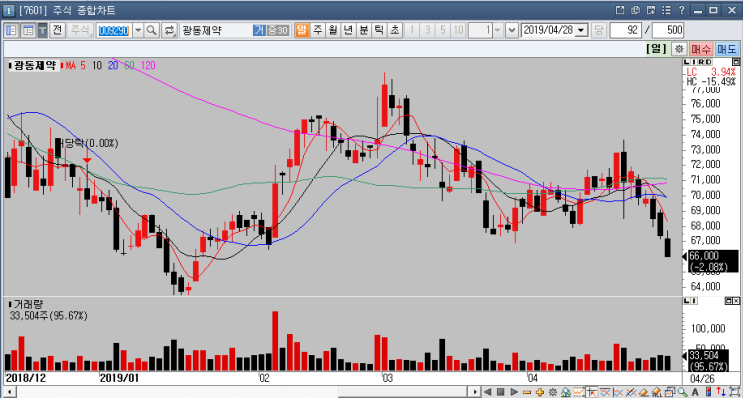Zoom in chart with orange plus icon
Viewport: 743px width, 398px height.
click(540, 392)
